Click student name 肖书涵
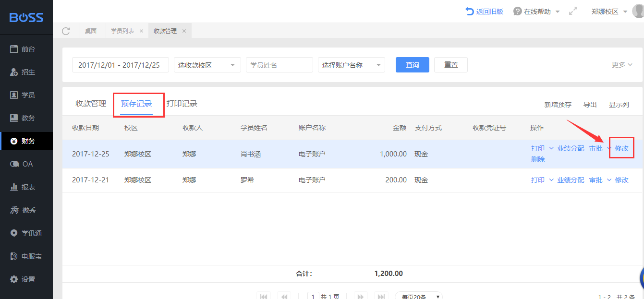The image size is (644, 299). [x=251, y=154]
